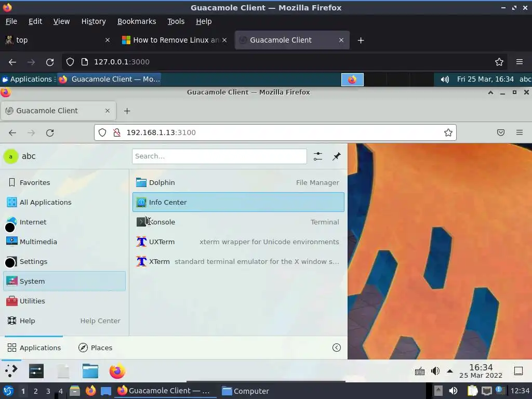Switch to Applications tab in launcher

34,348
